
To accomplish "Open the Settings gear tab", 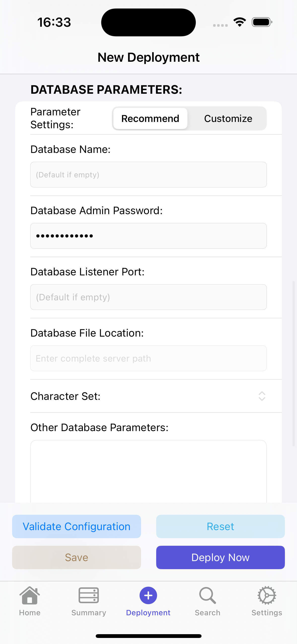I will [x=267, y=601].
